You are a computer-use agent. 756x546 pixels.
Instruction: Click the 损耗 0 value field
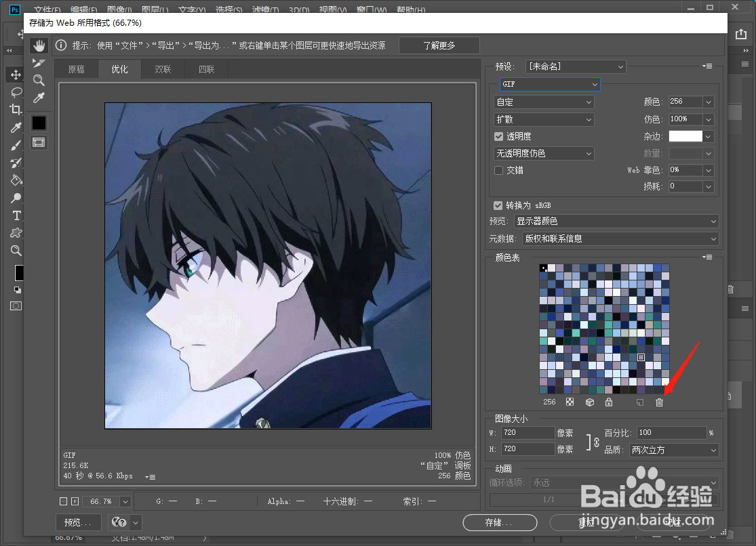685,186
